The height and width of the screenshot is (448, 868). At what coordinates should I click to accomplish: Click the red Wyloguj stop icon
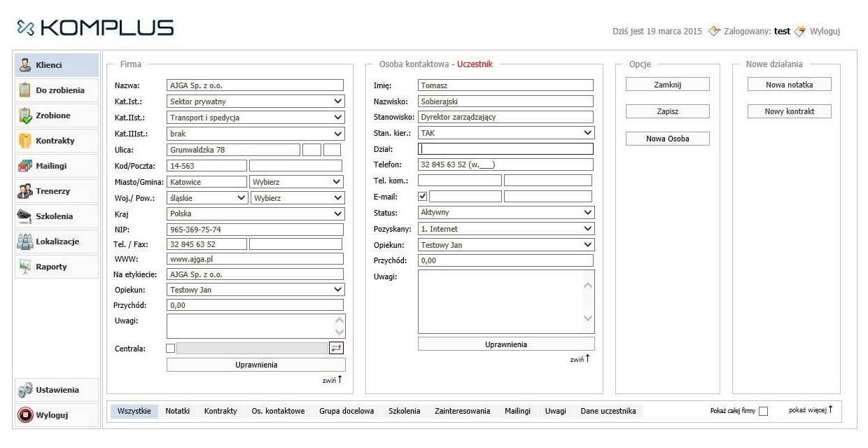click(25, 415)
